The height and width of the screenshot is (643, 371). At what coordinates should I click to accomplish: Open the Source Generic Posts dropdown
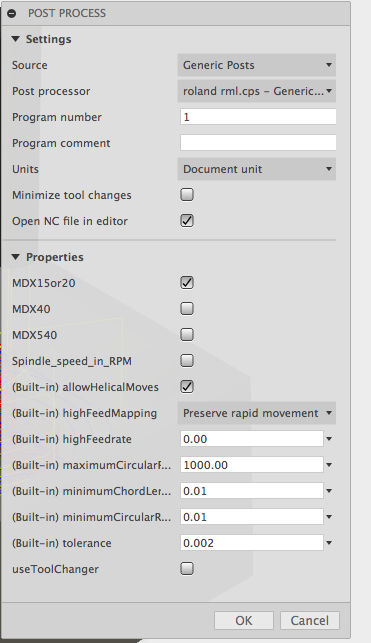click(257, 65)
